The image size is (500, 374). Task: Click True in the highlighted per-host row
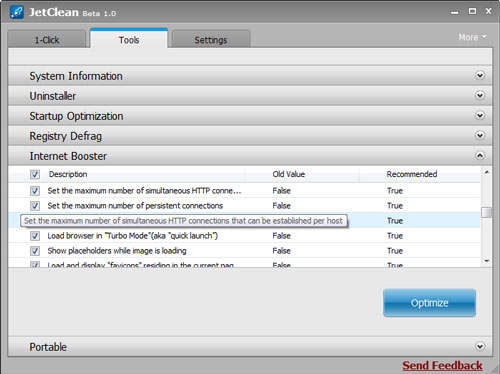tap(395, 221)
